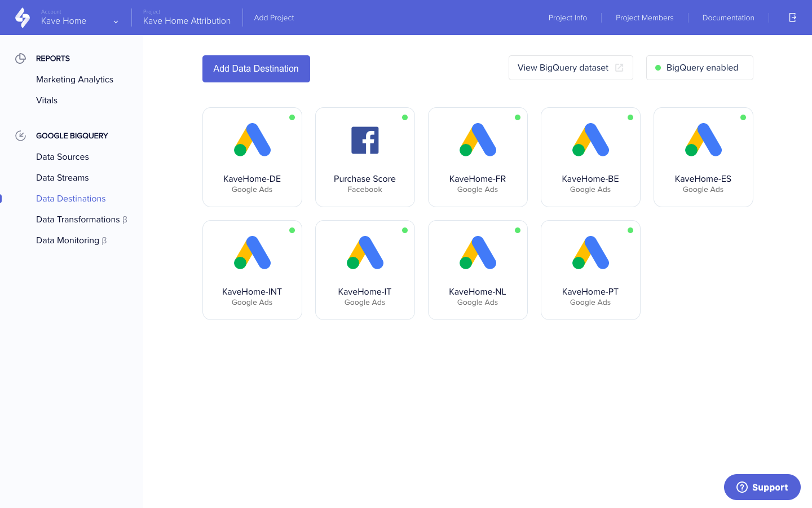Click the KaveHome-BE Google Ads logo

[590, 139]
